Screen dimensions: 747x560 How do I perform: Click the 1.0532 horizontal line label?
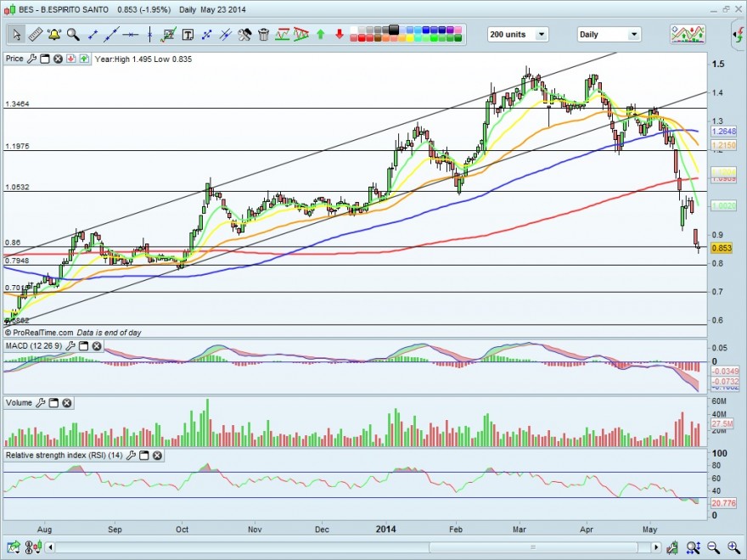coord(17,187)
